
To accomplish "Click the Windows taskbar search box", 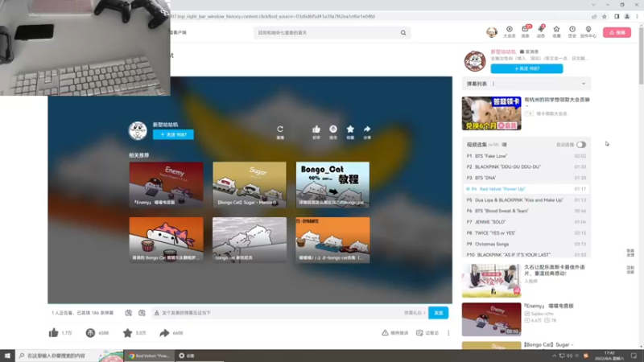I will (69, 356).
